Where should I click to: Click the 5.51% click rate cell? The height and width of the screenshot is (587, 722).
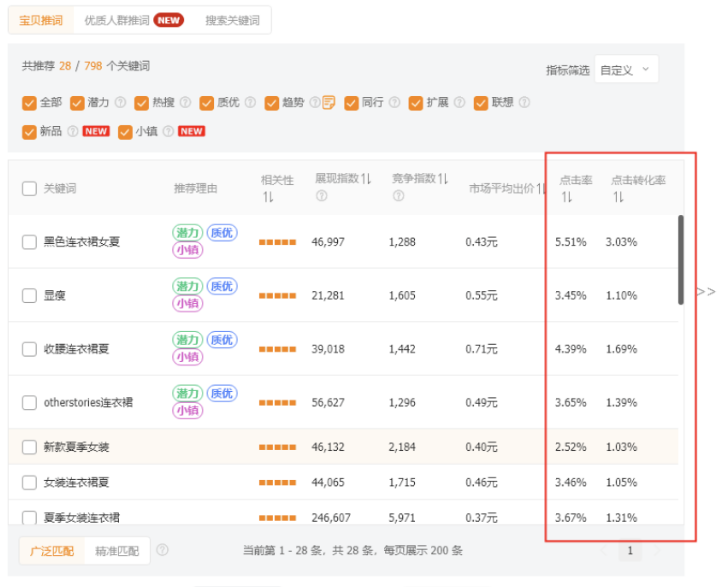[x=571, y=242]
